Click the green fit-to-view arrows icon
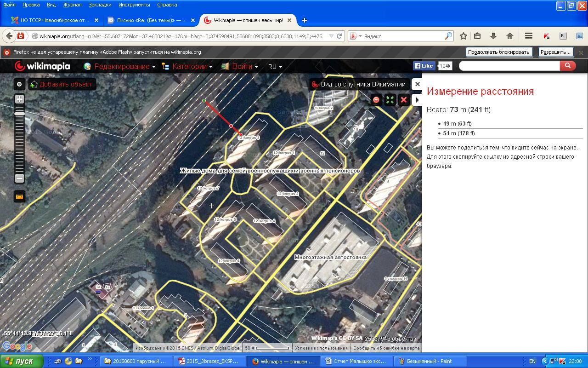The height and width of the screenshot is (368, 588). tap(390, 100)
